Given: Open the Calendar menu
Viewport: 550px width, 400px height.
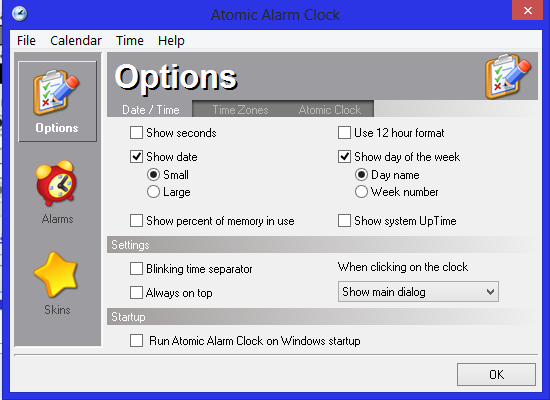Looking at the screenshot, I should 76,41.
